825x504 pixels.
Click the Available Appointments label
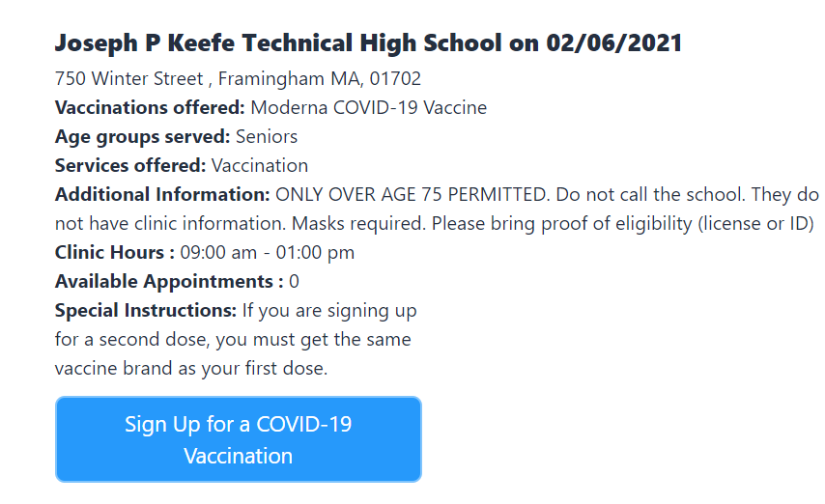[x=169, y=282]
